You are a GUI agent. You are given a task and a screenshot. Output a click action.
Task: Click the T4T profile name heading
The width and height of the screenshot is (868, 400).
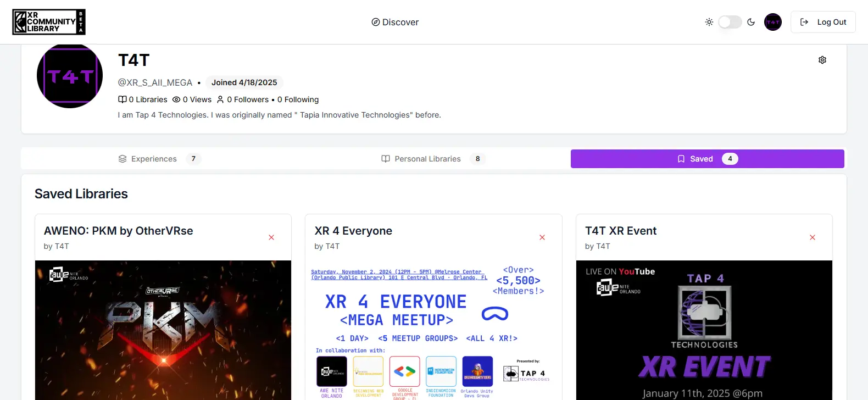[134, 60]
